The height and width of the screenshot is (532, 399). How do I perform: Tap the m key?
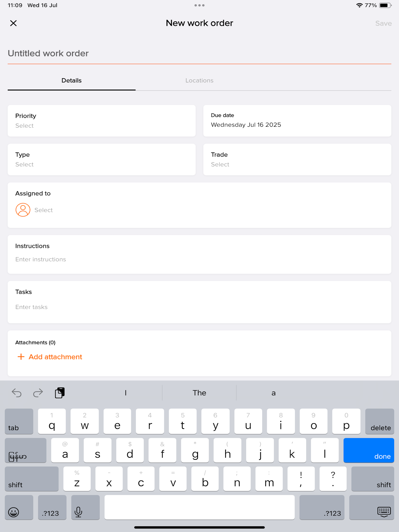[x=269, y=479]
